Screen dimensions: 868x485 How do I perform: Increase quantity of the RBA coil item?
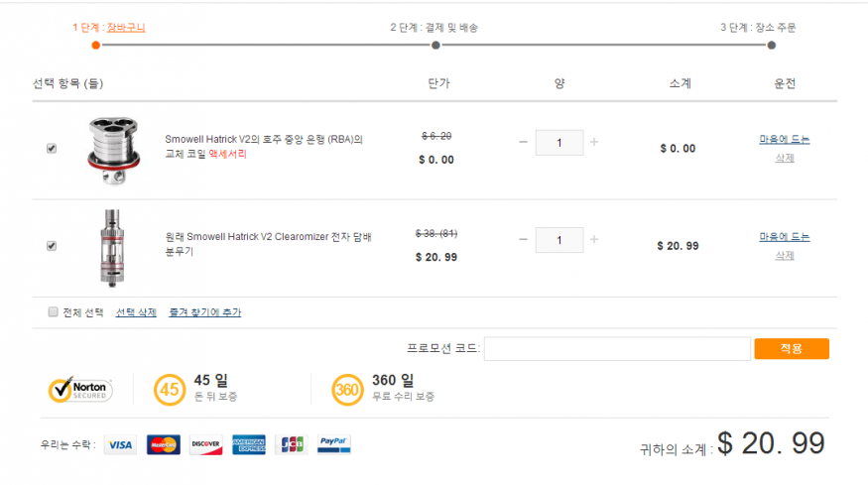coord(594,142)
